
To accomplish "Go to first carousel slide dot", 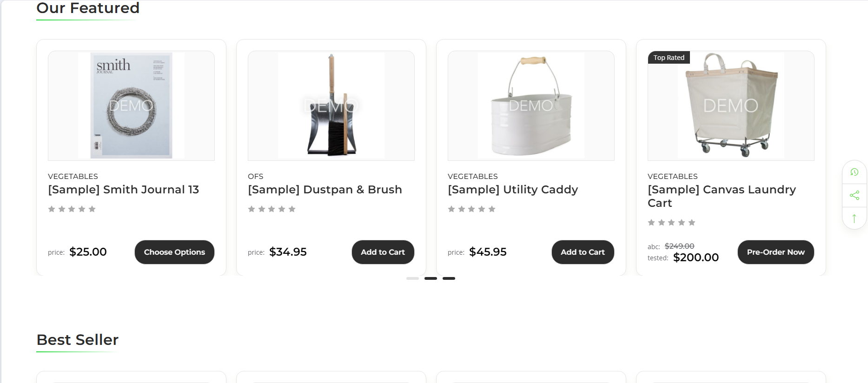I will [x=412, y=278].
